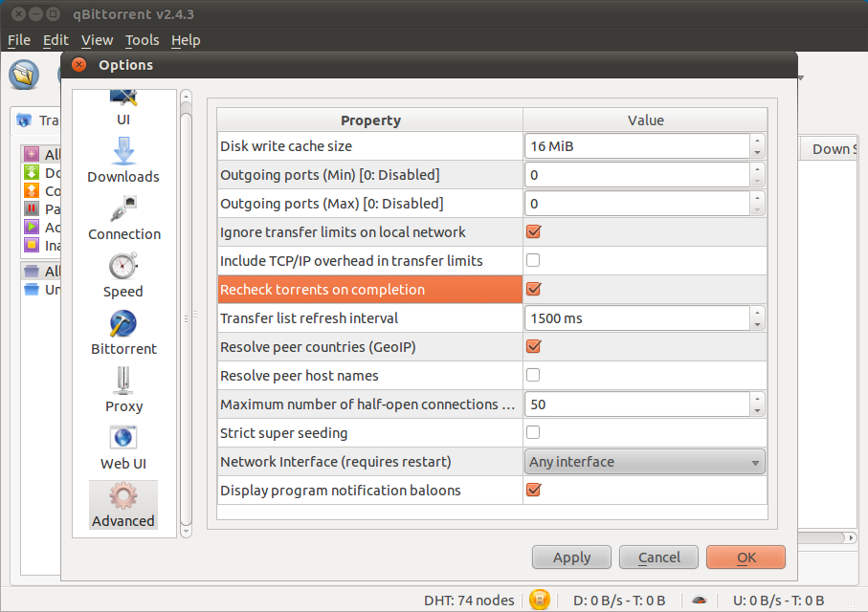Uncheck resolve peer countries (GeoIP)
The width and height of the screenshot is (868, 612).
534,346
